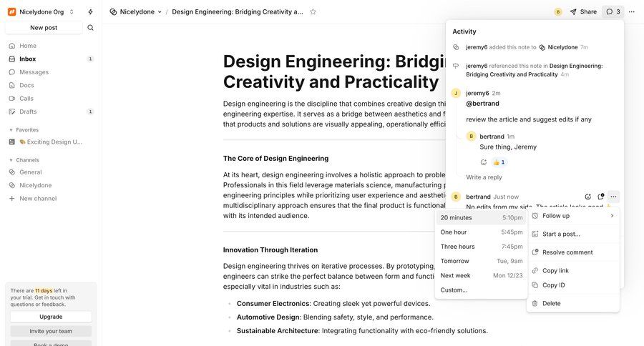Add a reaction to bertrand's latest comment
This screenshot has height=346, width=644.
tap(587, 197)
